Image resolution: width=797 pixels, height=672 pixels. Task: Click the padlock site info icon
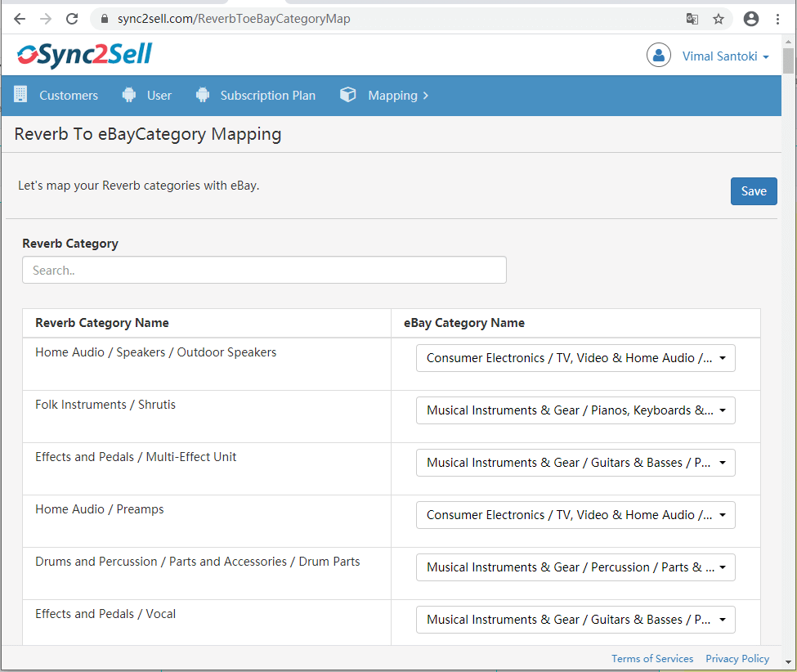click(105, 19)
